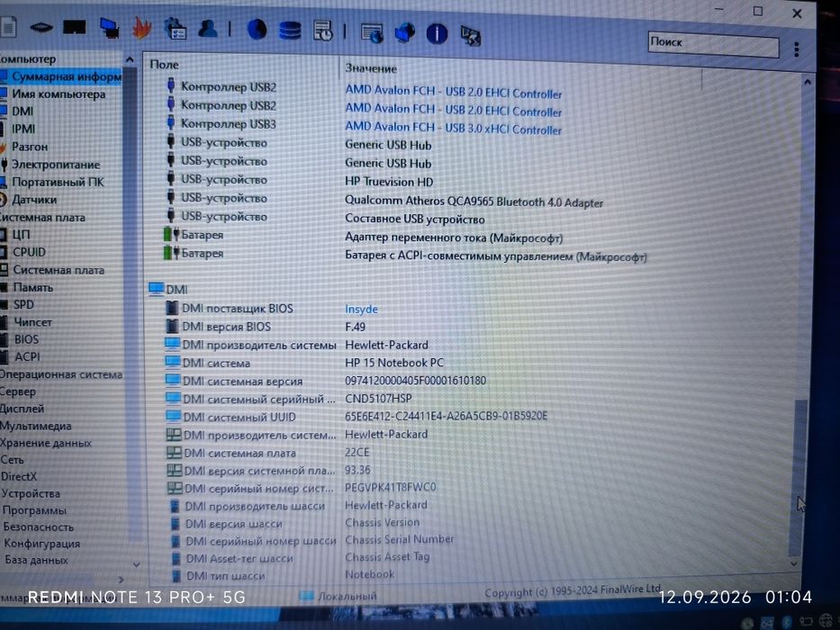The image size is (840, 630).
Task: Select BIOS in the sidebar tree
Action: pyautogui.click(x=26, y=339)
